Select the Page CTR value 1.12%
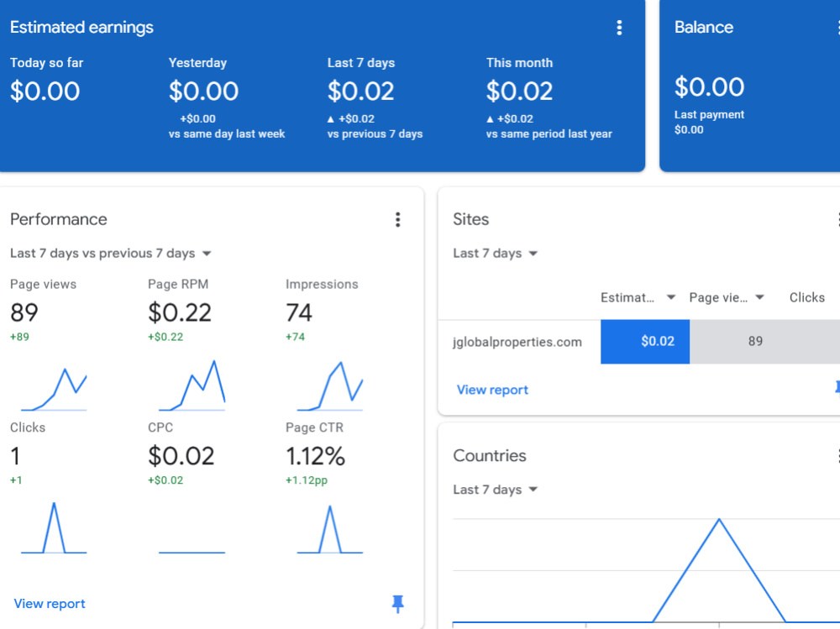840x629 pixels. point(316,457)
